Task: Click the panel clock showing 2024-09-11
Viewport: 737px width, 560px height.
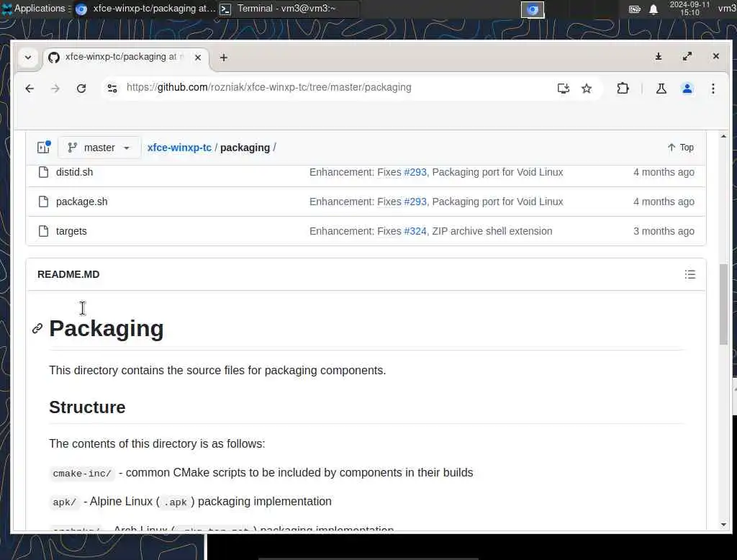Action: point(689,9)
